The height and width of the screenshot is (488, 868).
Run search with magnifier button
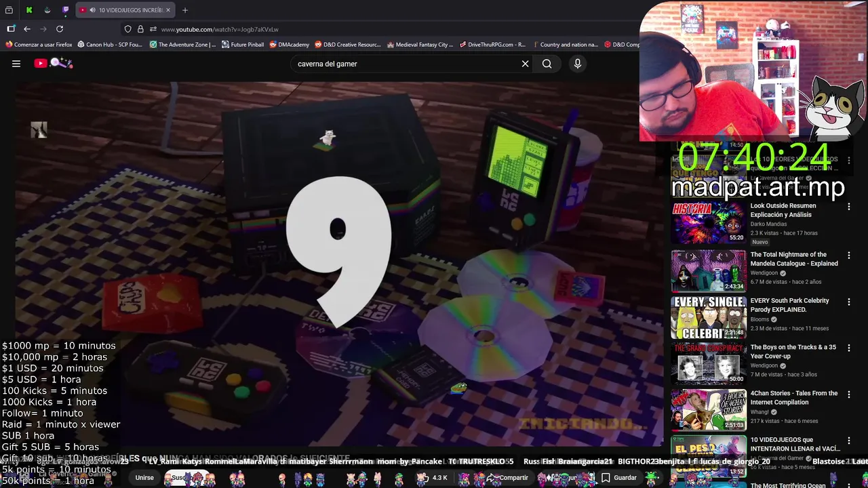click(x=547, y=64)
